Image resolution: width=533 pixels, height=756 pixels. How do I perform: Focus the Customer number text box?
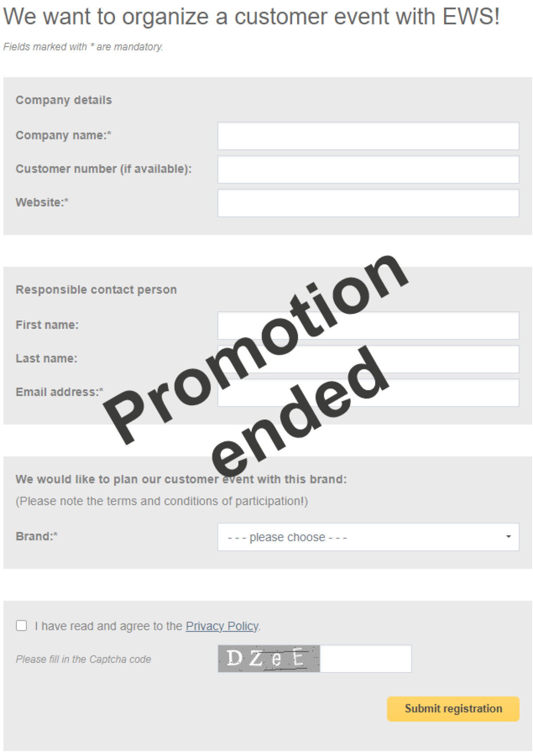[368, 170]
